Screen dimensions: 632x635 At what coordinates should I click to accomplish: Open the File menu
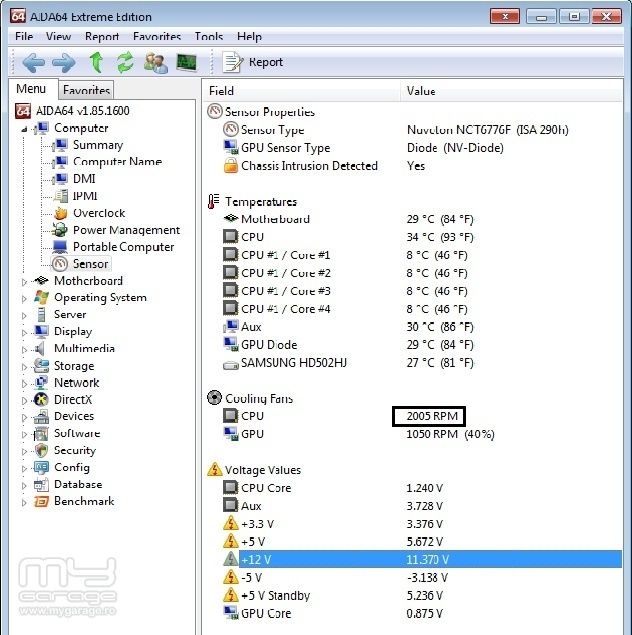24,36
